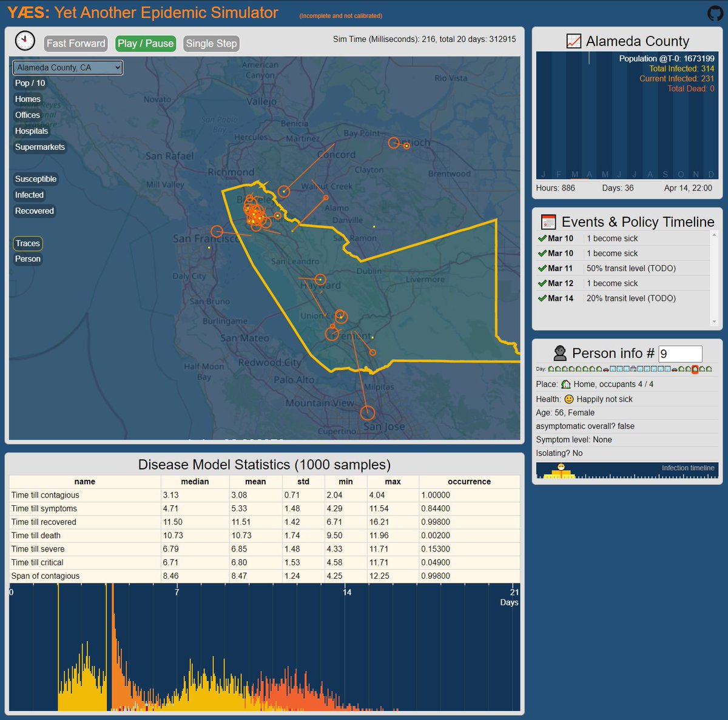Click the YÆS: Yet Another Epidemic Simulator title
The height and width of the screenshot is (720, 728).
[143, 13]
